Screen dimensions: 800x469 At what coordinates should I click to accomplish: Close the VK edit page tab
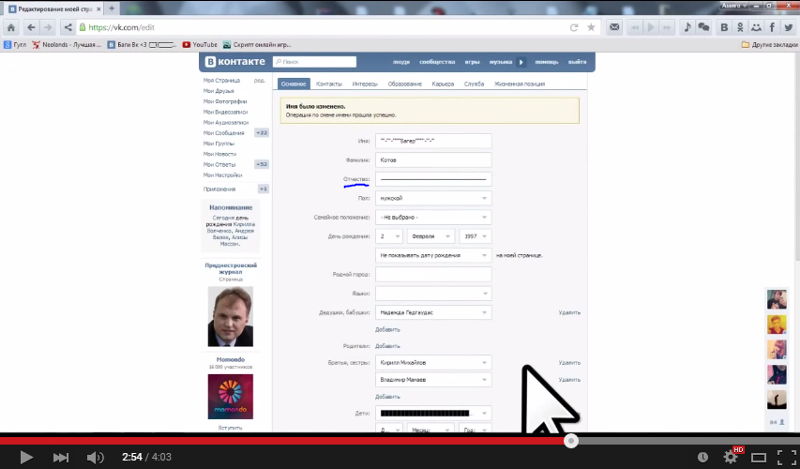tap(98, 9)
